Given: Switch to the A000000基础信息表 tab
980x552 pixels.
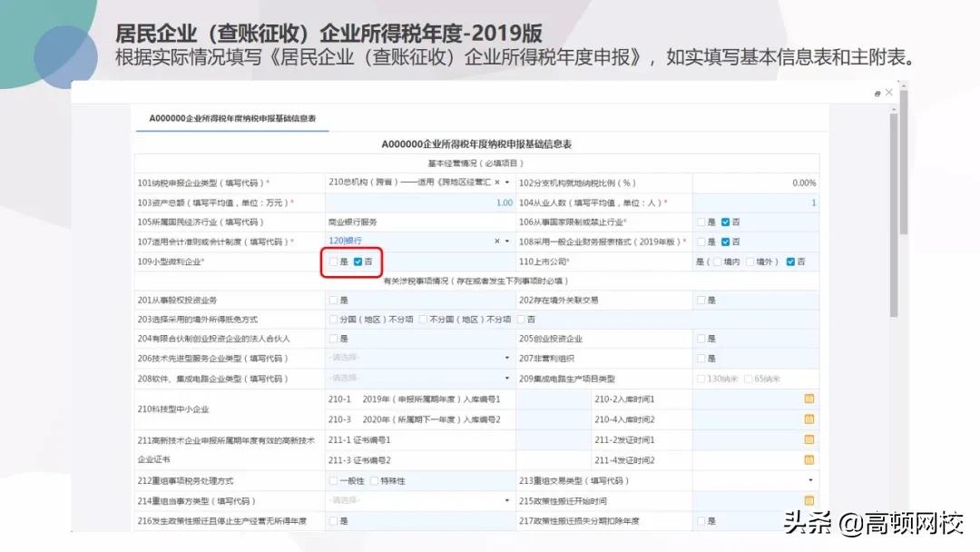Looking at the screenshot, I should pyautogui.click(x=231, y=118).
